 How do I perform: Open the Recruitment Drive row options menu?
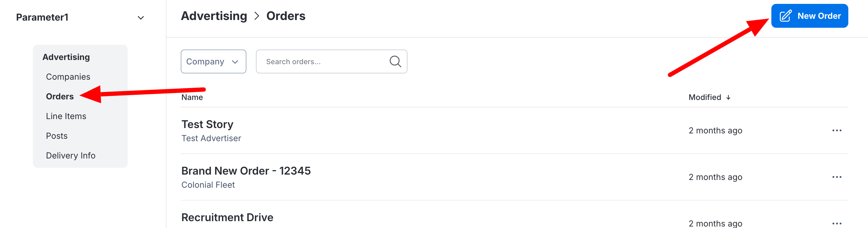836,223
